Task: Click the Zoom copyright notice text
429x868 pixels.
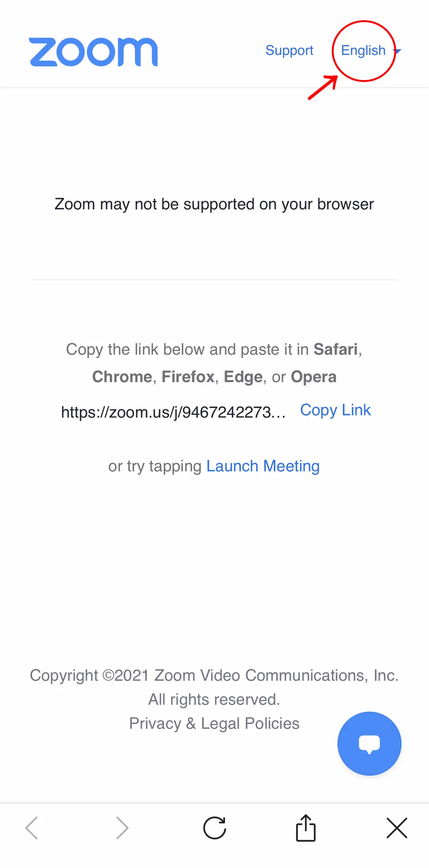Action: 214,675
